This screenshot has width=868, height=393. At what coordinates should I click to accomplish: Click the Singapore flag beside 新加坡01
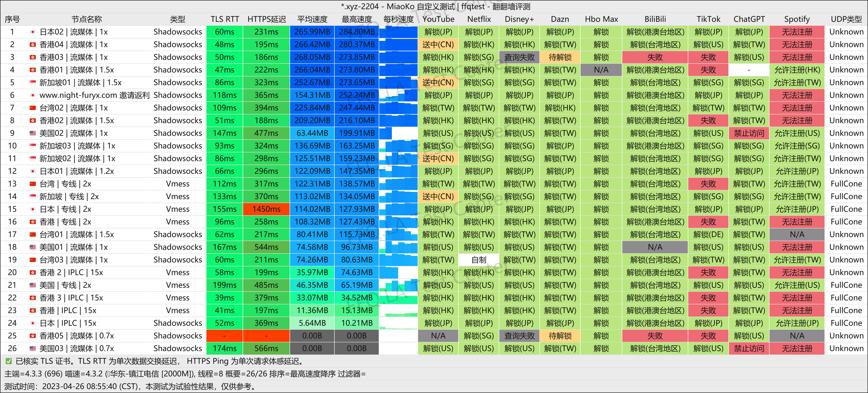tap(33, 83)
